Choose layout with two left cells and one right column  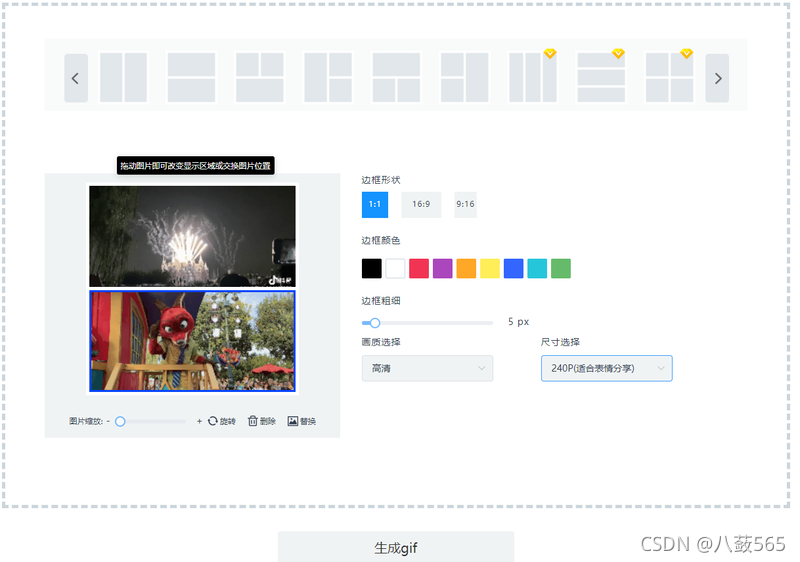464,78
